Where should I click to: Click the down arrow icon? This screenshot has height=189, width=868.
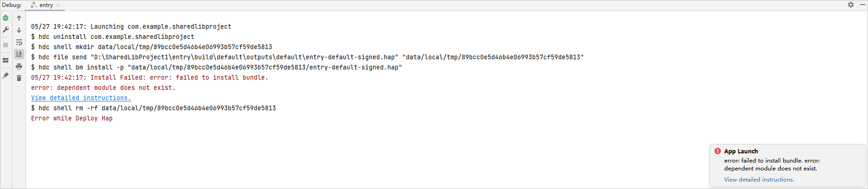[x=19, y=30]
